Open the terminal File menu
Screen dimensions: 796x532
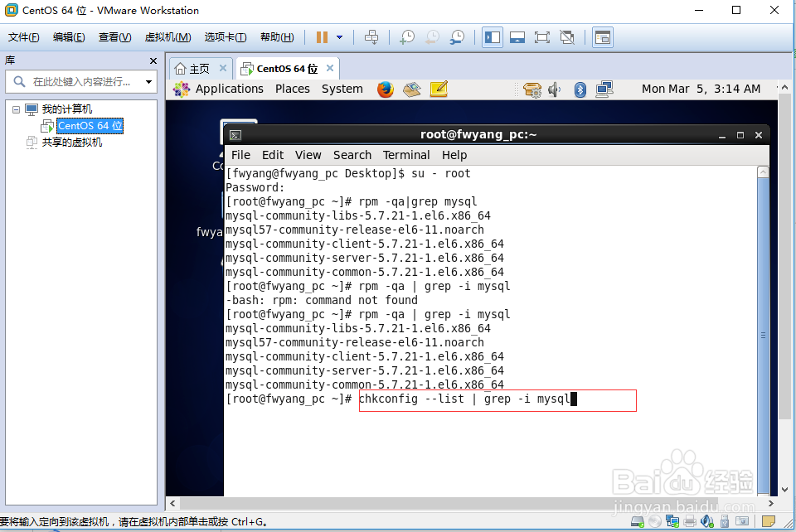[240, 155]
